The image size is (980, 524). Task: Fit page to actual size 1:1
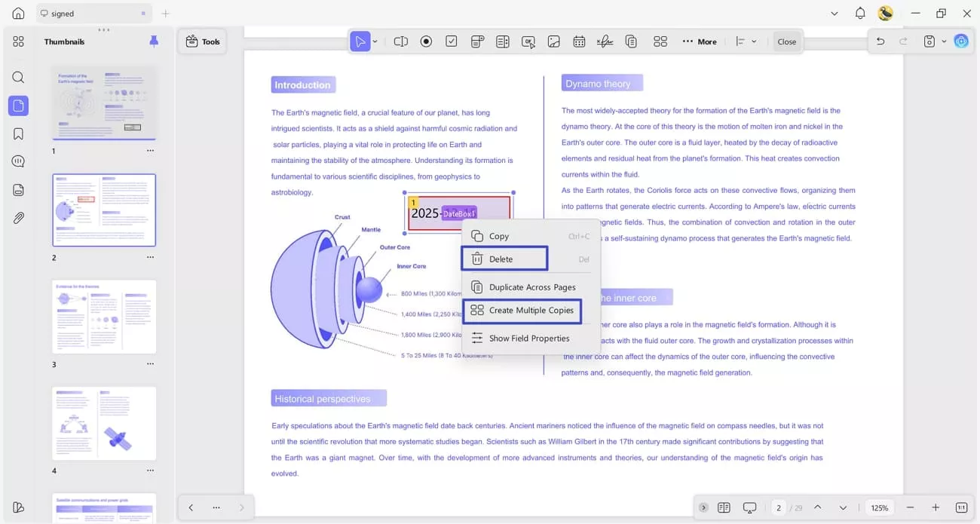click(x=961, y=507)
